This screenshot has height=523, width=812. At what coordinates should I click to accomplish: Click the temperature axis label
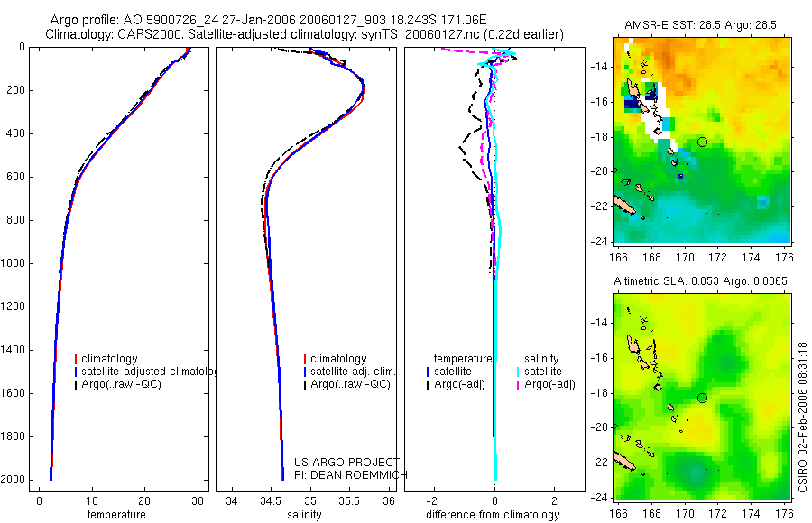(x=116, y=515)
